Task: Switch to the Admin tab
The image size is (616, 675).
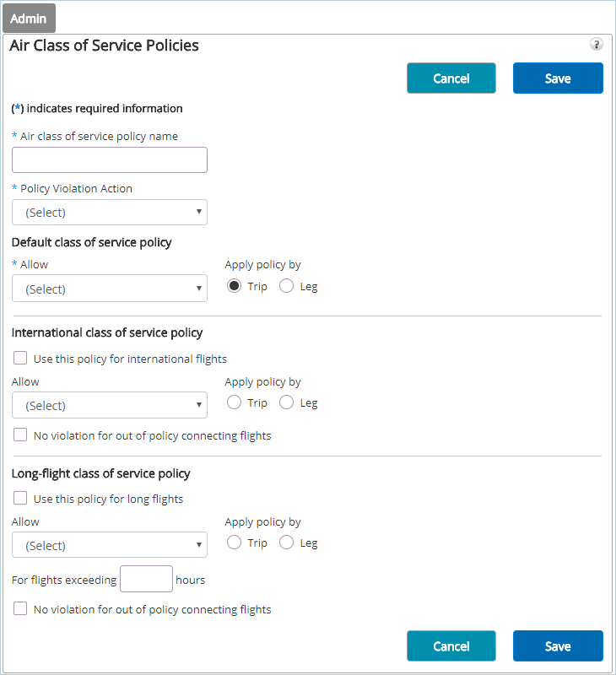Action: click(29, 19)
